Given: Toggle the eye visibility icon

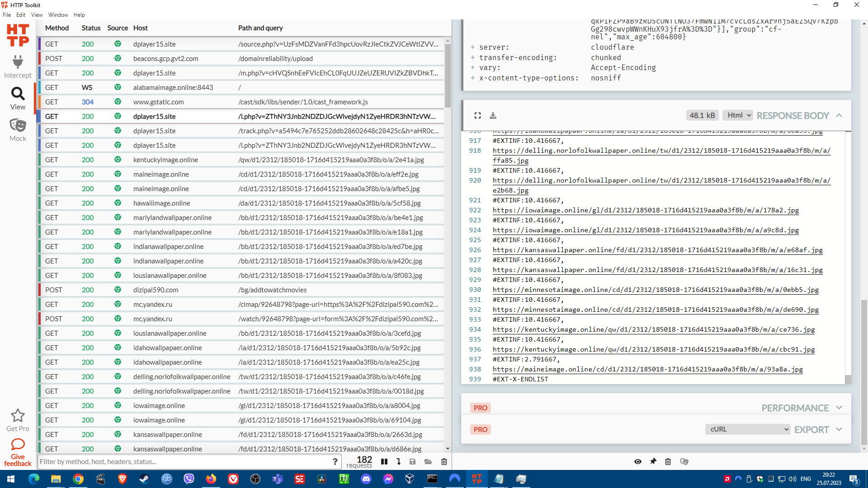Looking at the screenshot, I should pyautogui.click(x=637, y=461).
